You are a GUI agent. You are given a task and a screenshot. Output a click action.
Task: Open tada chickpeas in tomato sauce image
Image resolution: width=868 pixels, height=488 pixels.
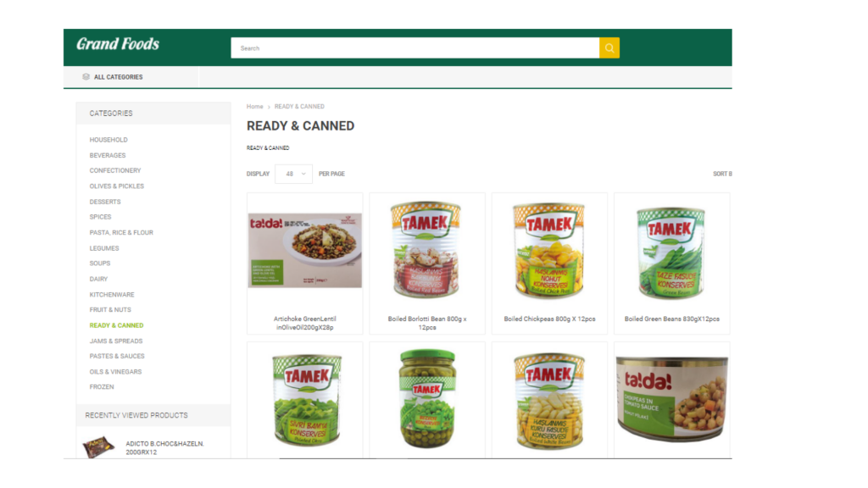672,398
